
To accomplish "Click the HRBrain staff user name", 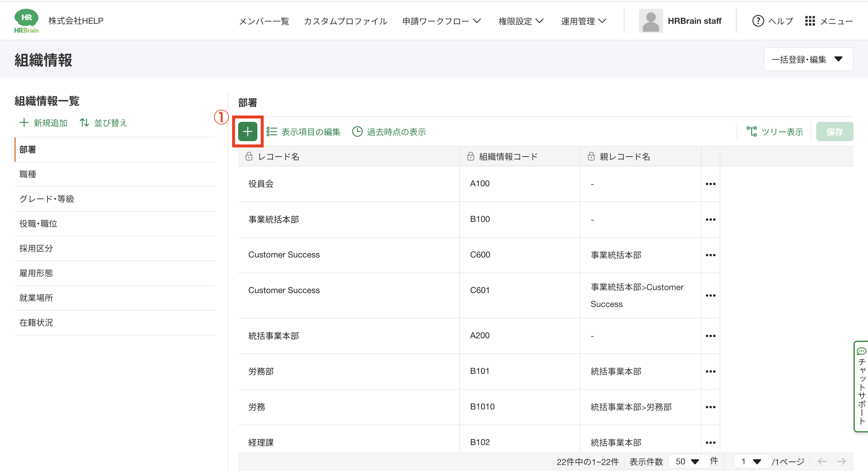I will click(x=694, y=21).
